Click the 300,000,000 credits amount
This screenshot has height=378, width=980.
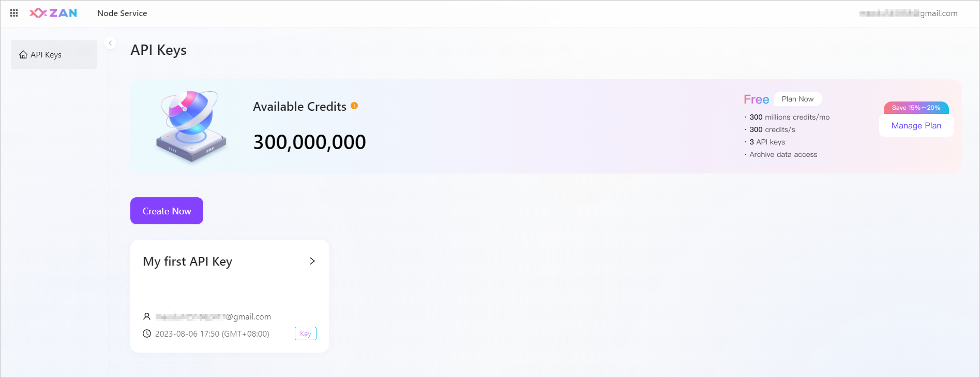coord(309,142)
